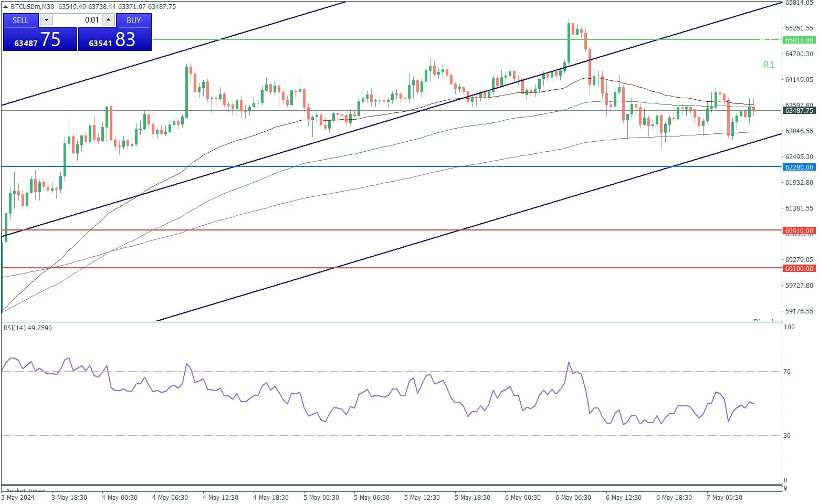
Task: Click the 3 May 18:30 time label
Action: point(69,498)
